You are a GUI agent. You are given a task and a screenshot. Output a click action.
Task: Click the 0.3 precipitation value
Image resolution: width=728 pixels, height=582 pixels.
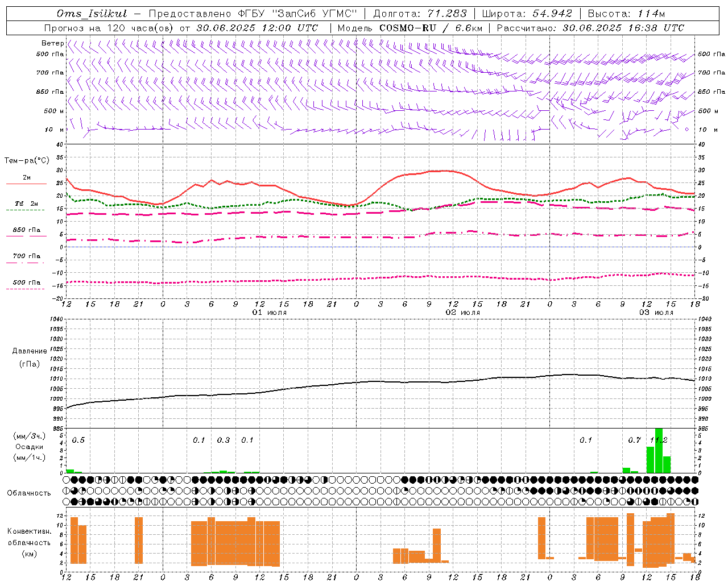click(x=224, y=440)
